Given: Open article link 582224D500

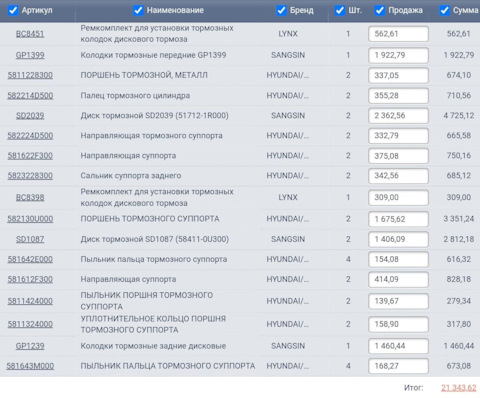Looking at the screenshot, I should click(30, 136).
